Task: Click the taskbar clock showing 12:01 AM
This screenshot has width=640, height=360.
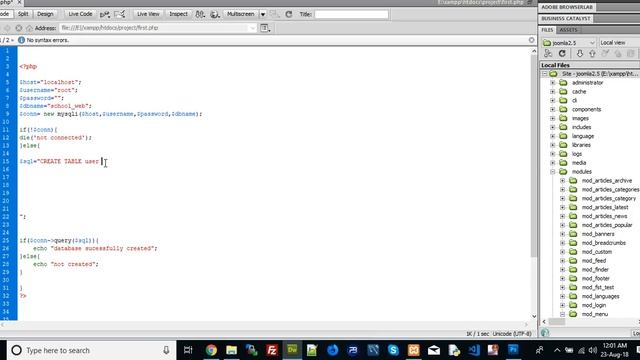Action: point(614,350)
